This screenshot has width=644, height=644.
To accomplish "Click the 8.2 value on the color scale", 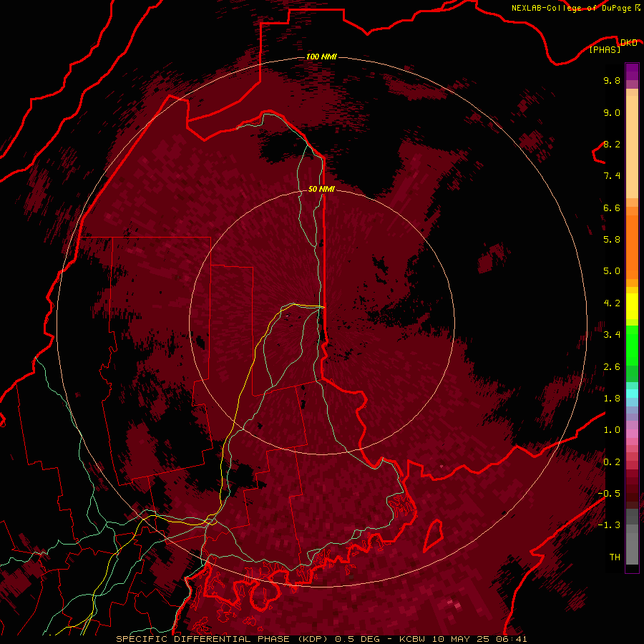I will pyautogui.click(x=612, y=144).
